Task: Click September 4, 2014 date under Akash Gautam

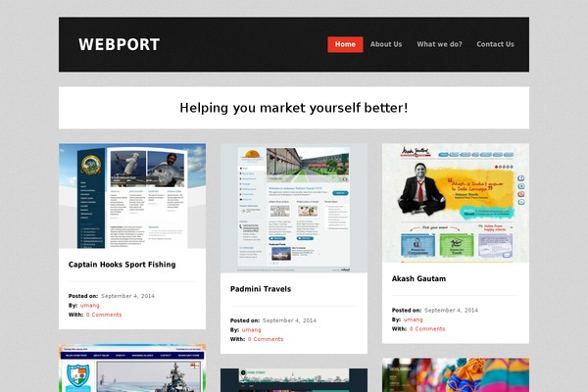Action: click(x=451, y=311)
